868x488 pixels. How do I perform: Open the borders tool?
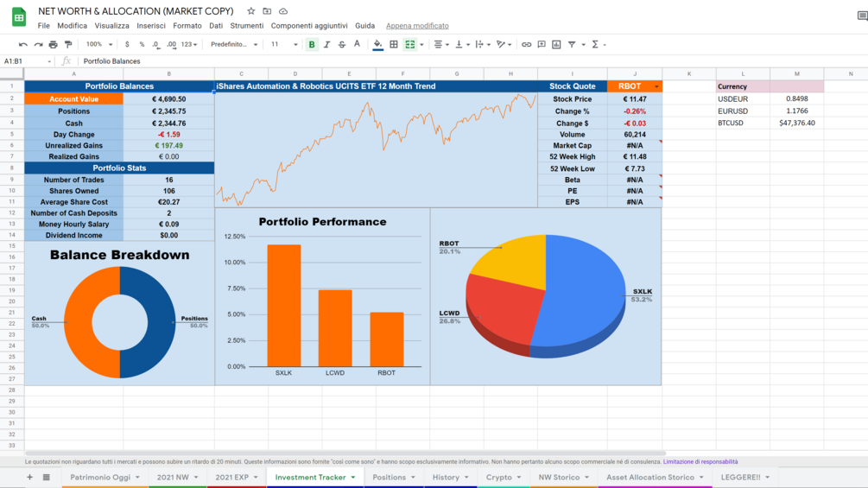pyautogui.click(x=394, y=44)
